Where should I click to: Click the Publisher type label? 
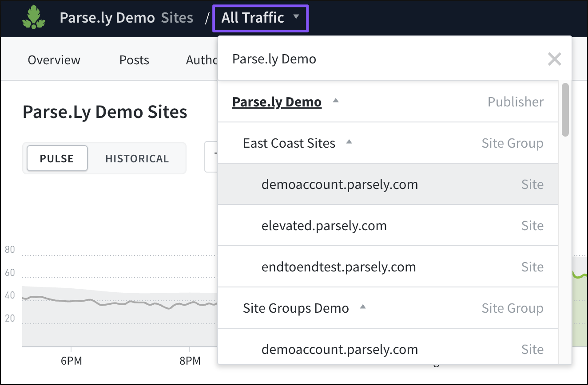516,102
